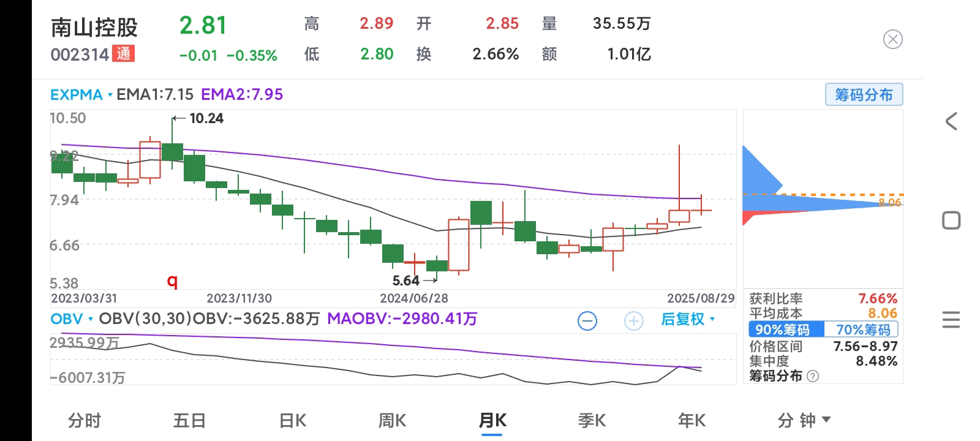
Task: Switch to the 分时 tab
Action: point(85,420)
